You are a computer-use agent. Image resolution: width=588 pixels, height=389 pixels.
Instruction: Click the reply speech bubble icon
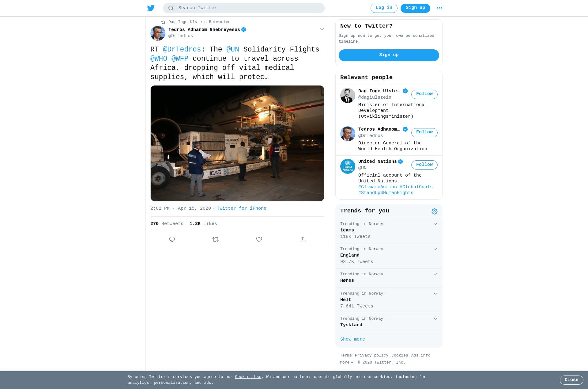[x=172, y=239]
